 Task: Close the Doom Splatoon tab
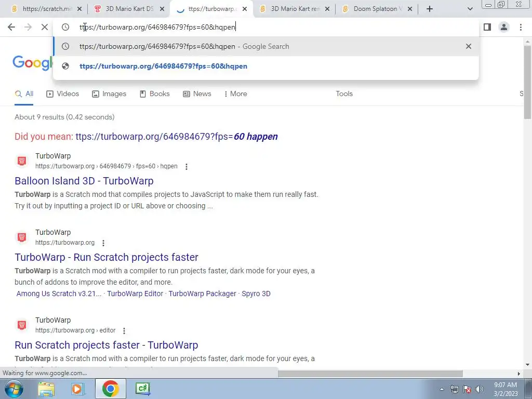tap(410, 9)
